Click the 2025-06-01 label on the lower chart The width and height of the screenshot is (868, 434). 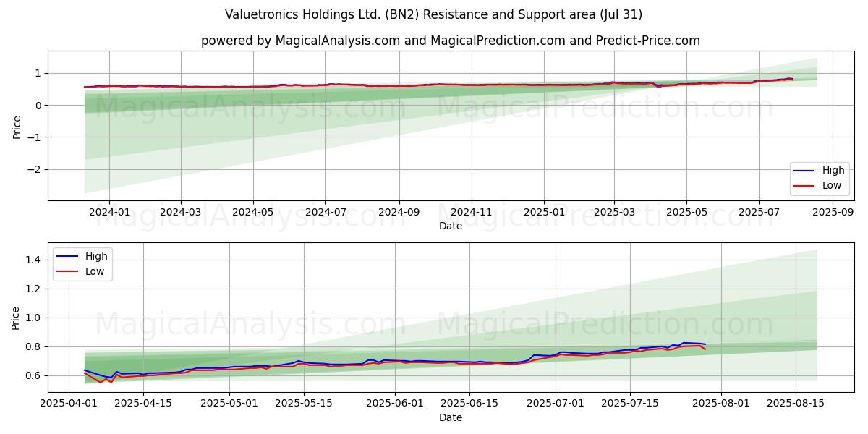[395, 405]
